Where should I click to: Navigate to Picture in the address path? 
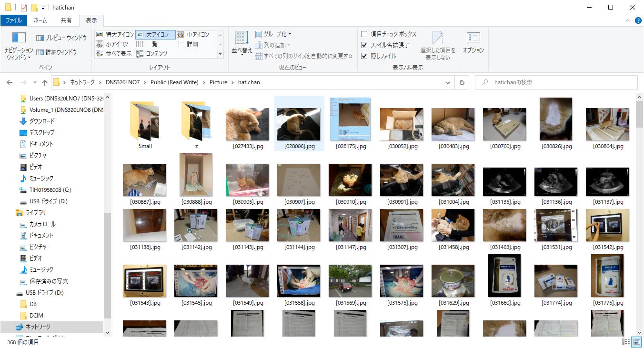click(218, 82)
